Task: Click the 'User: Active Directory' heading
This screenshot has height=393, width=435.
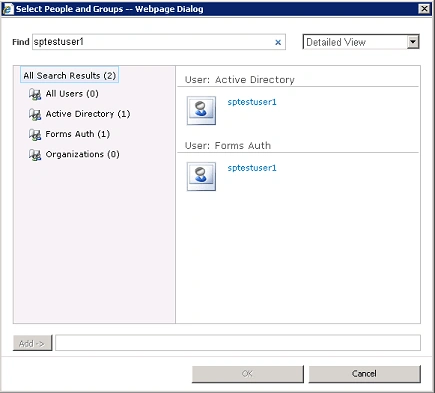Action: point(240,80)
